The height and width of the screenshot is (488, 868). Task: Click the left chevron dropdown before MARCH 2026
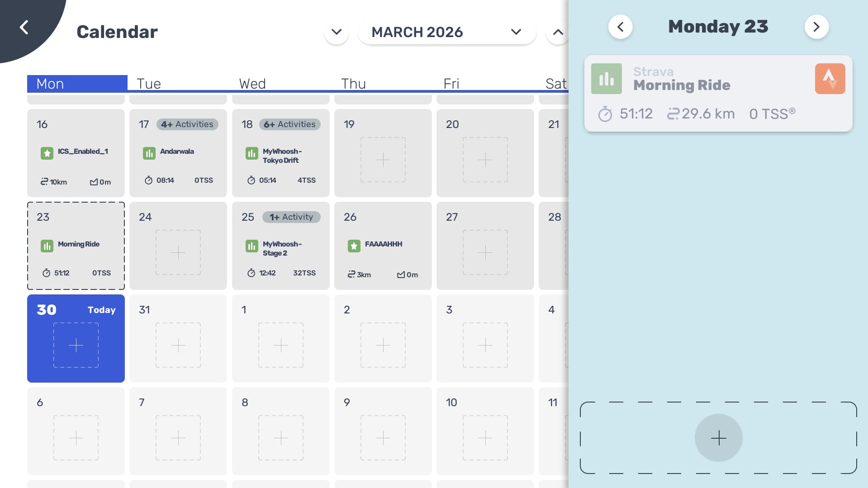337,32
